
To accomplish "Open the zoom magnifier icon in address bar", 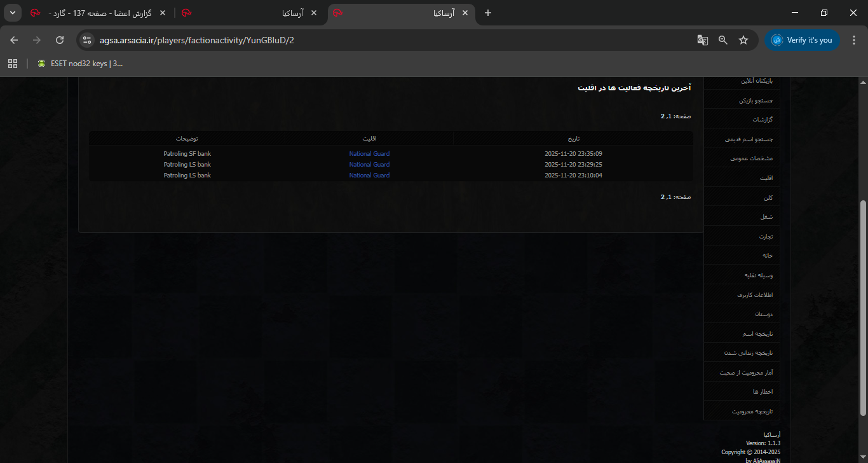I will pyautogui.click(x=723, y=40).
